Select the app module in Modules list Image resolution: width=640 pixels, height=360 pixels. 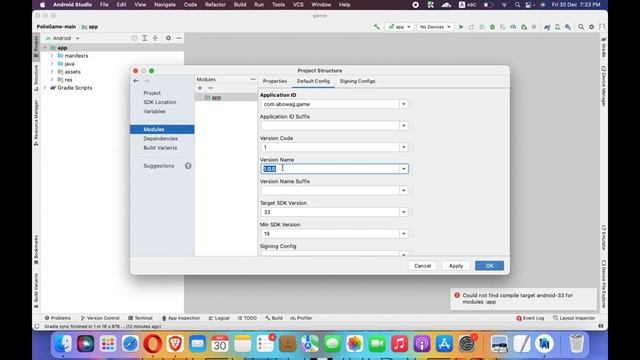pos(226,98)
